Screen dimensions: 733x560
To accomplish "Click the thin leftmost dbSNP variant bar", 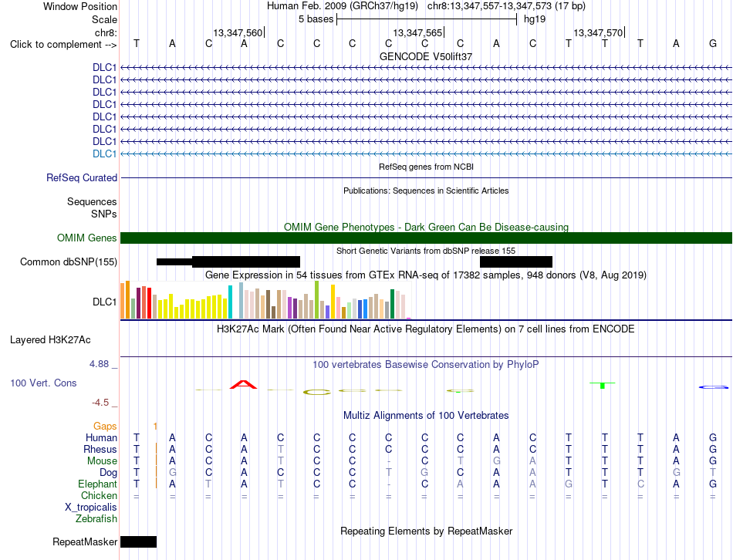I will (x=174, y=261).
